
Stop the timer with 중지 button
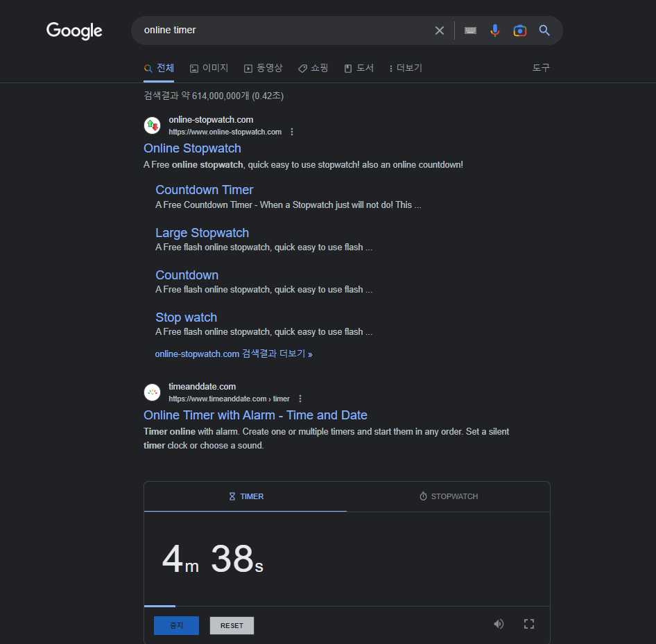[x=176, y=625]
